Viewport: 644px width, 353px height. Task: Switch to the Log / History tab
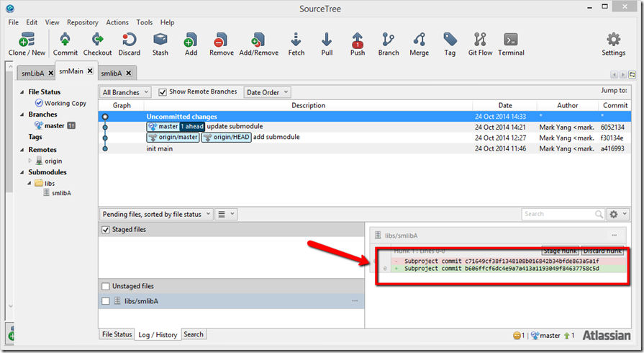click(158, 334)
